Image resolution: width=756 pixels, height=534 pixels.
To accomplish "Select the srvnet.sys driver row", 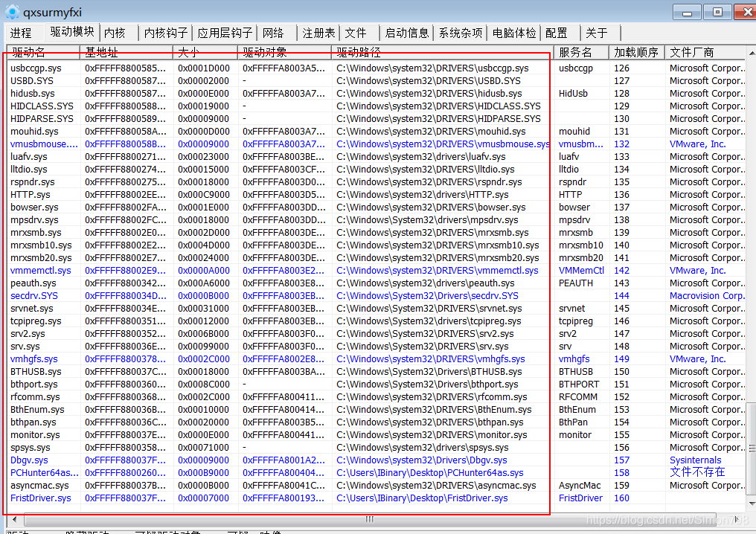I will coord(377,309).
